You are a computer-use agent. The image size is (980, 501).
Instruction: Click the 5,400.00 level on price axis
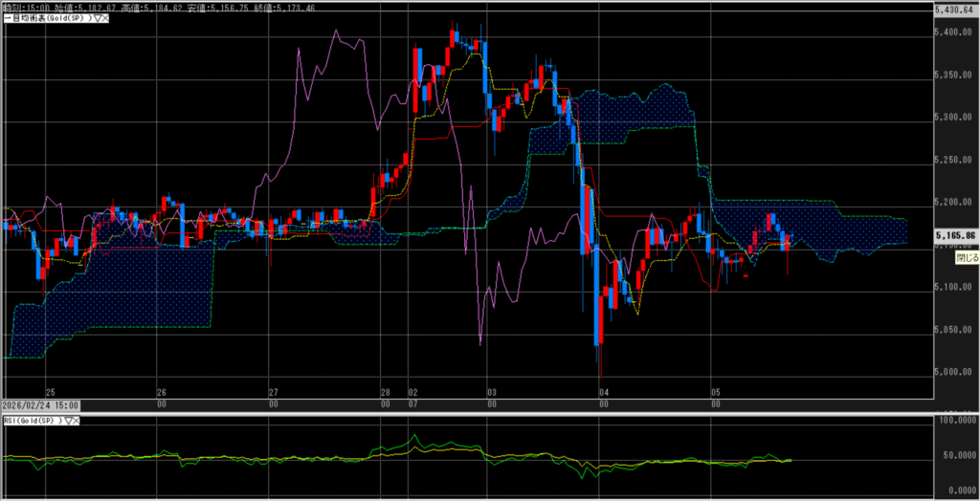point(953,33)
